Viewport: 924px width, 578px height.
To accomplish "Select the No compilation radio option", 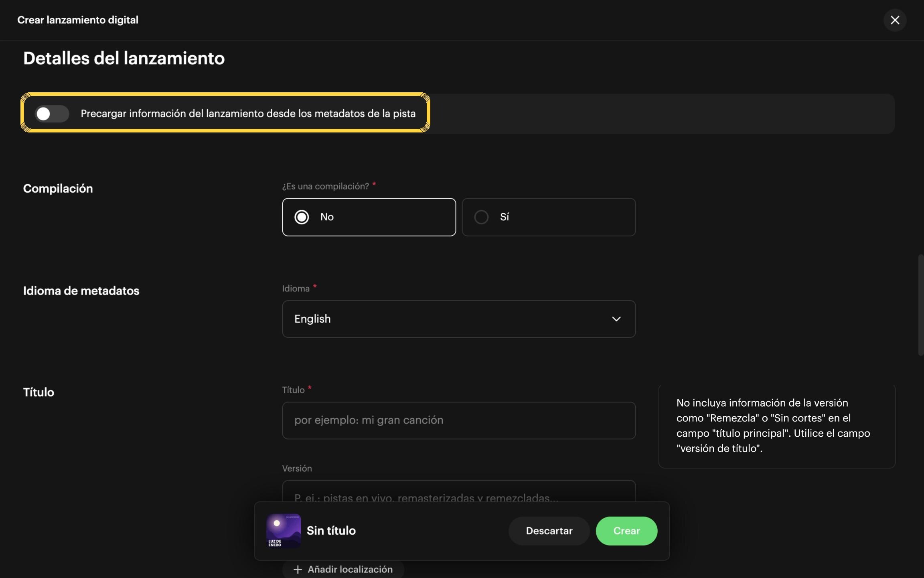I will (369, 217).
